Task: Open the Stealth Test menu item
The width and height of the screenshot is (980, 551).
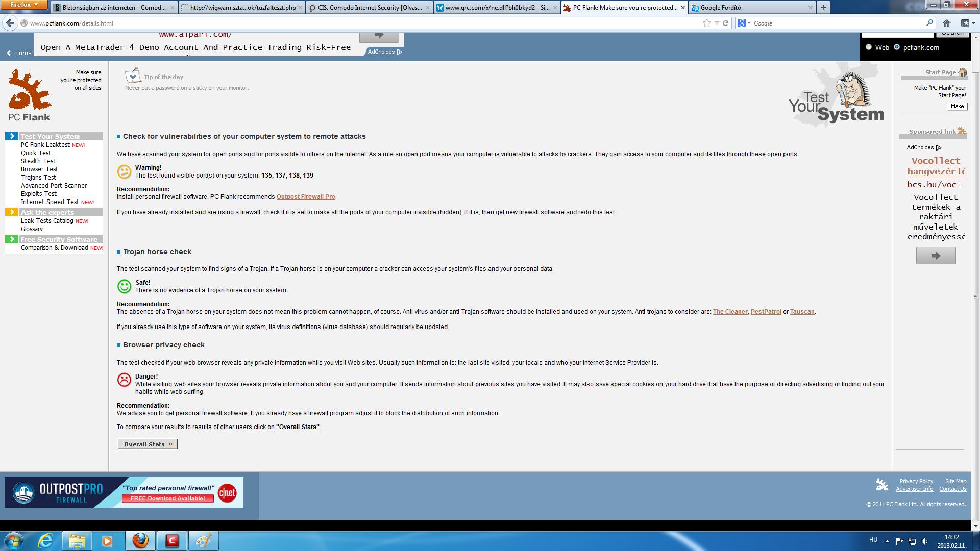Action: [38, 161]
